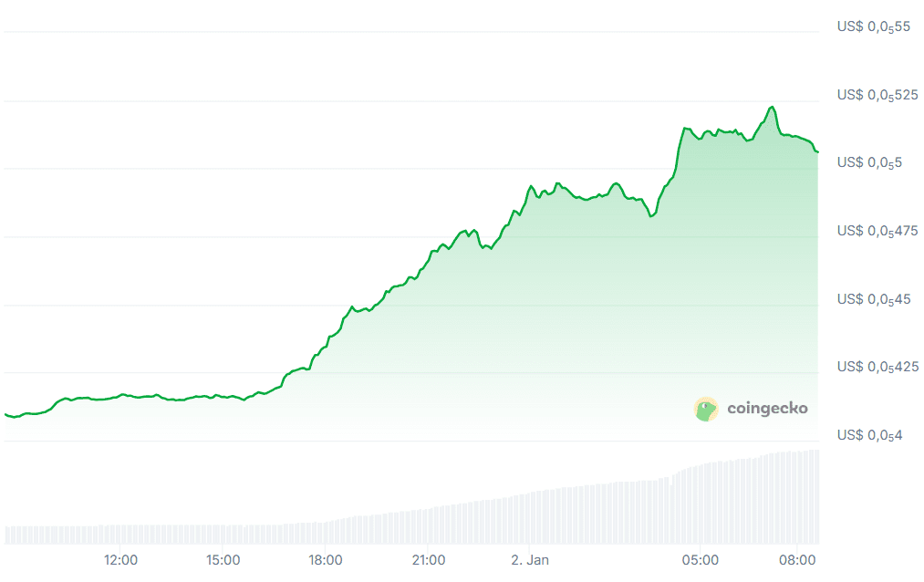Click the coingecko watermark text
The height and width of the screenshot is (582, 924).
tap(766, 409)
